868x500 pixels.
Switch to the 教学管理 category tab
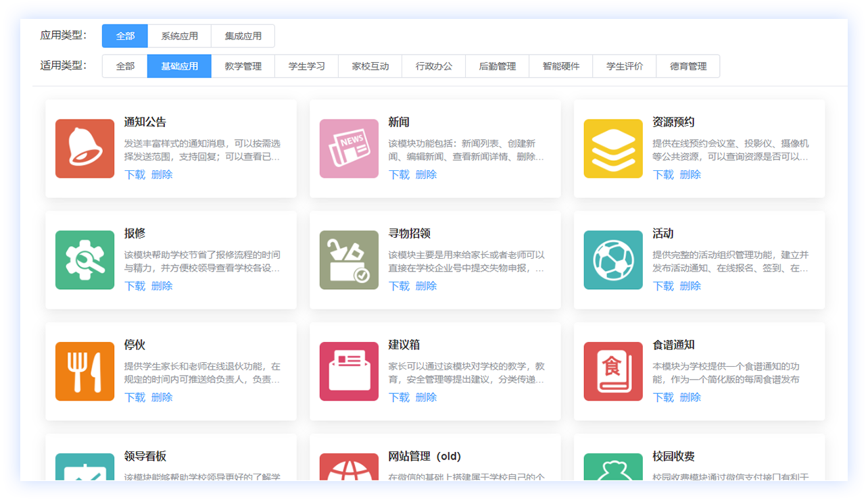[243, 66]
